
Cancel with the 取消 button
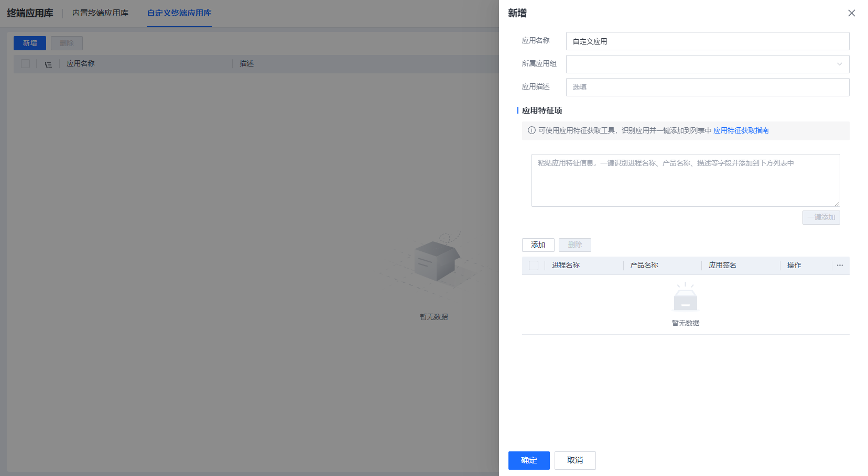575,460
